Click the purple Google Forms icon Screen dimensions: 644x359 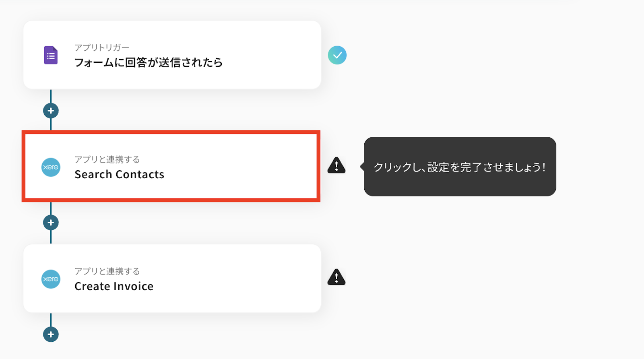pyautogui.click(x=51, y=55)
